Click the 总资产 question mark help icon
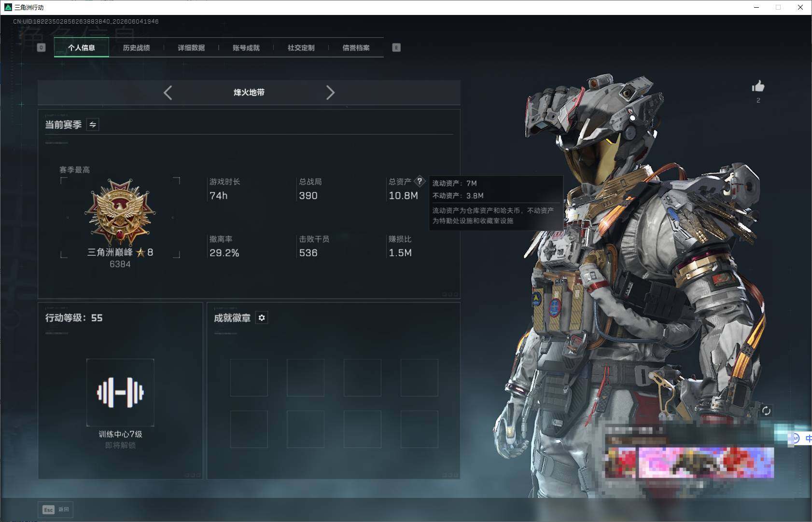This screenshot has width=812, height=522. tap(420, 181)
